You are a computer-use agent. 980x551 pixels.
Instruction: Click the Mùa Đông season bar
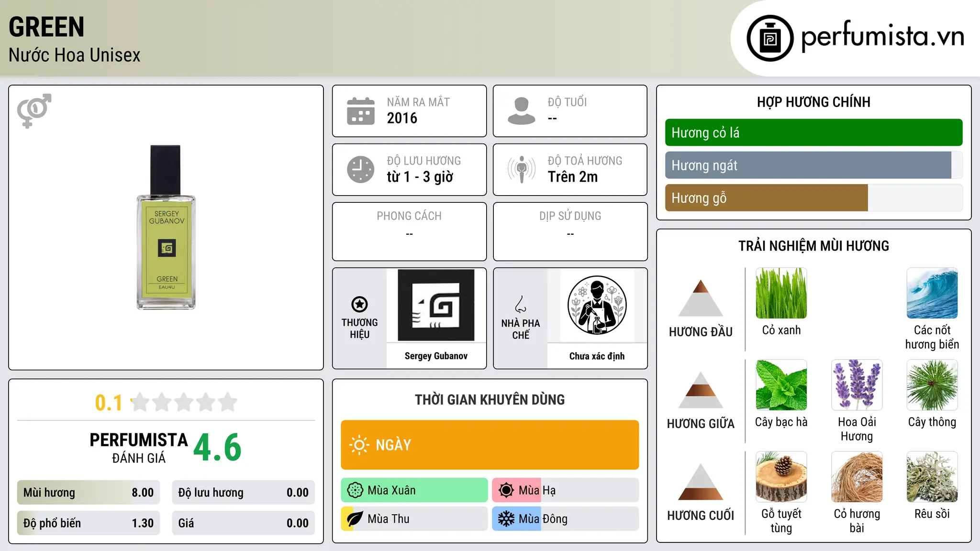(566, 519)
